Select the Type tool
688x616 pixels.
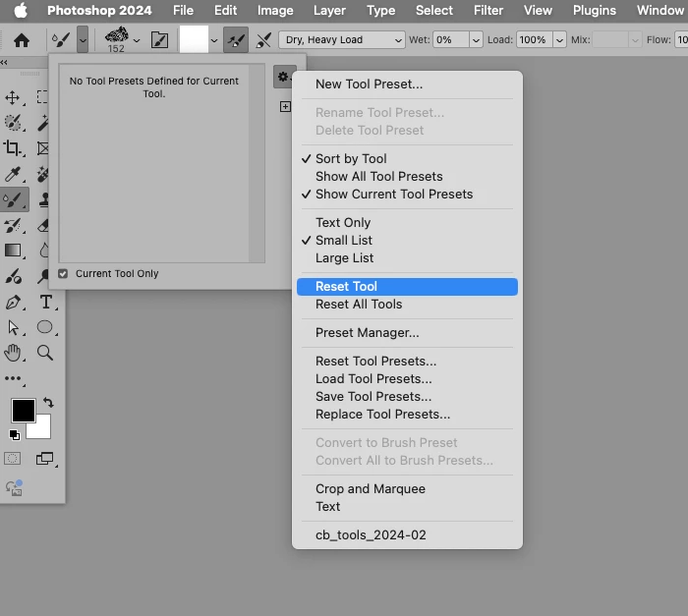45,303
